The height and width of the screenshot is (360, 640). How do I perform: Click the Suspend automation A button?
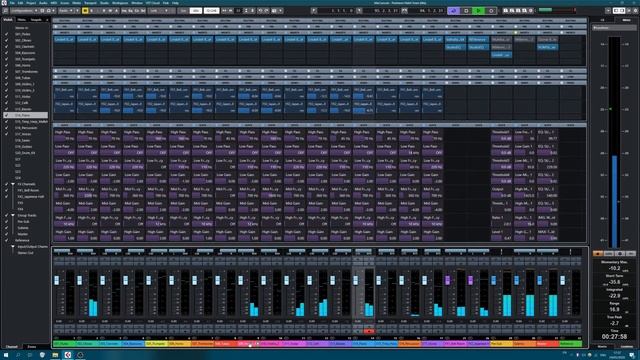point(116,11)
